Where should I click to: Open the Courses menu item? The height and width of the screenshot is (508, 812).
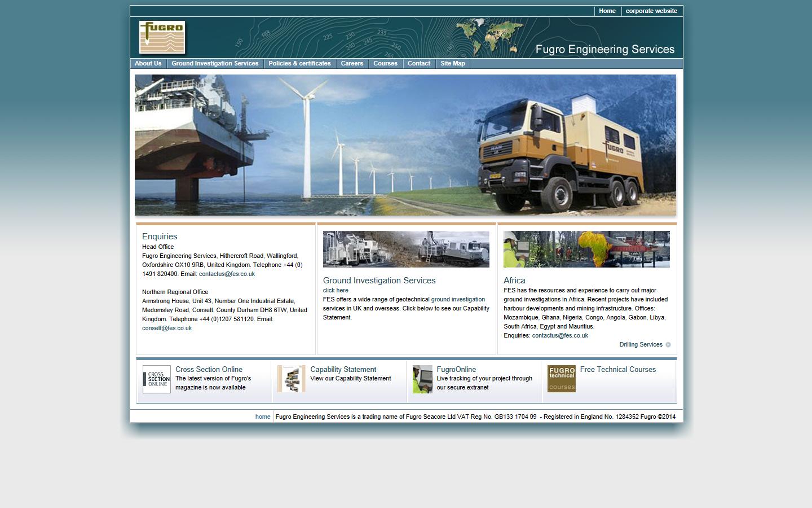click(386, 64)
